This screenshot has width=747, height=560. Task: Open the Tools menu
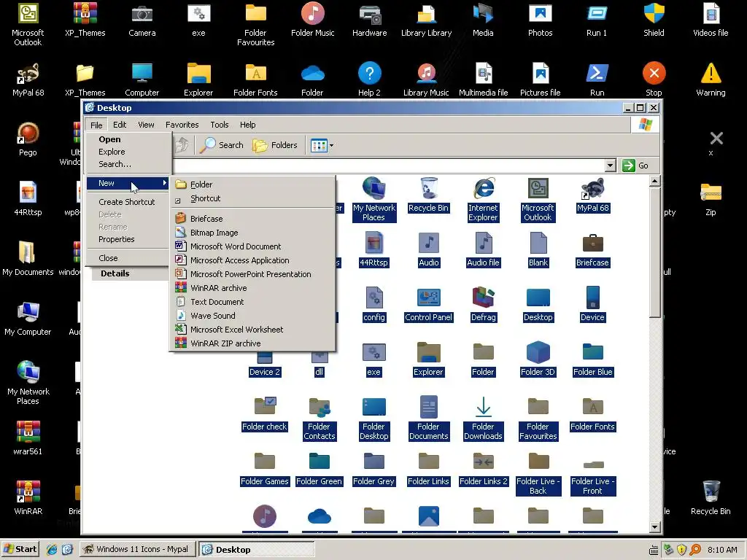219,125
